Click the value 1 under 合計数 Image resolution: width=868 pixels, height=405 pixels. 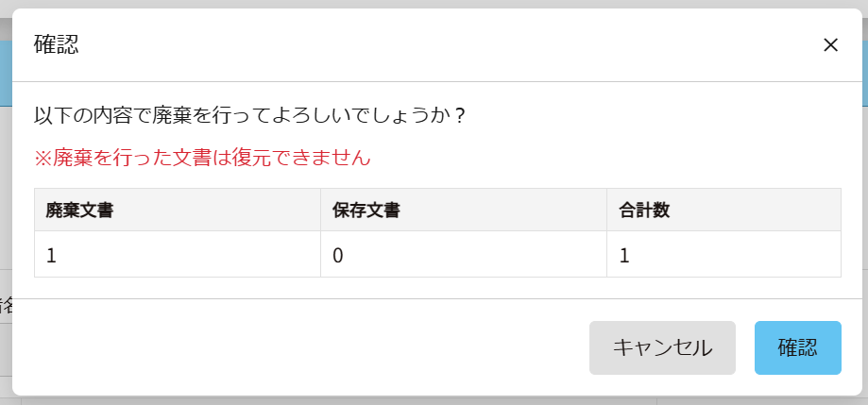[624, 255]
